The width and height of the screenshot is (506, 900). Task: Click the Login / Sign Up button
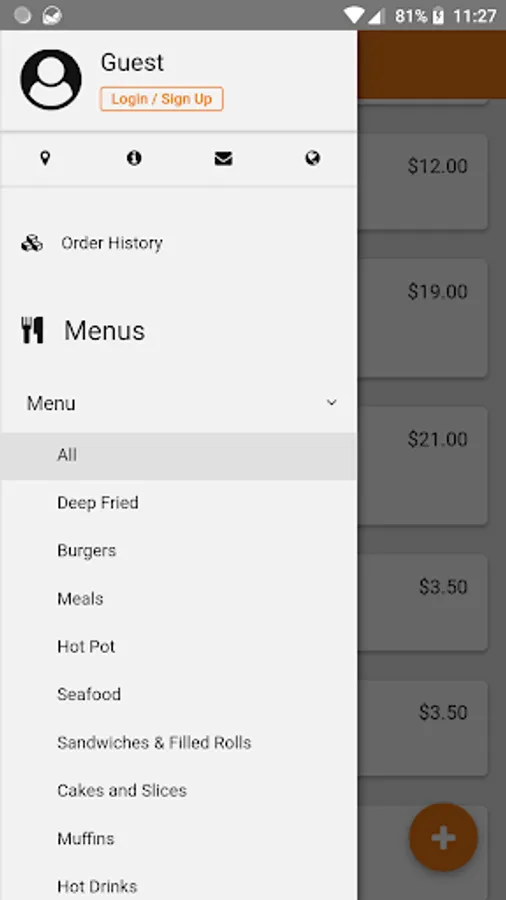161,99
